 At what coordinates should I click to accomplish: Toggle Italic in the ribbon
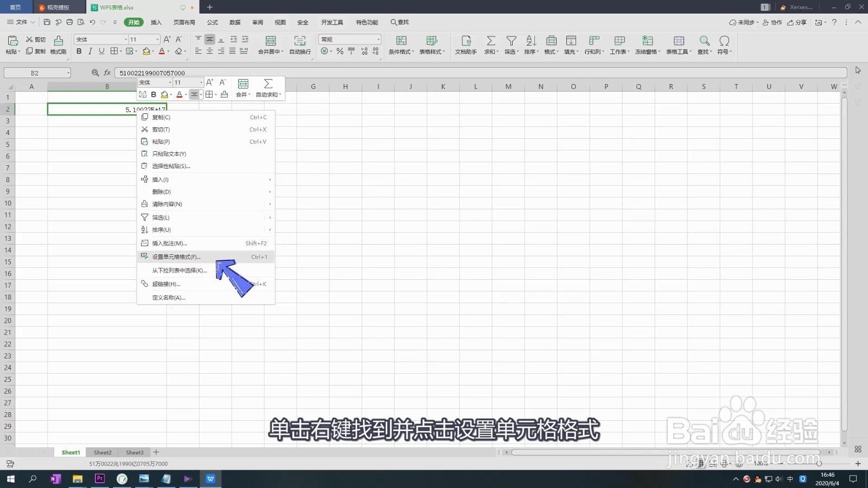tap(90, 51)
